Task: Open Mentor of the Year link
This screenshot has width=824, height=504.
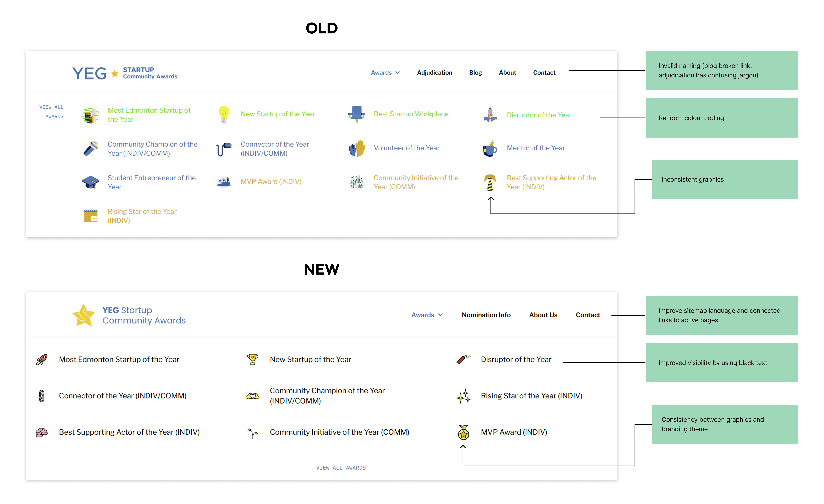Action: (536, 148)
